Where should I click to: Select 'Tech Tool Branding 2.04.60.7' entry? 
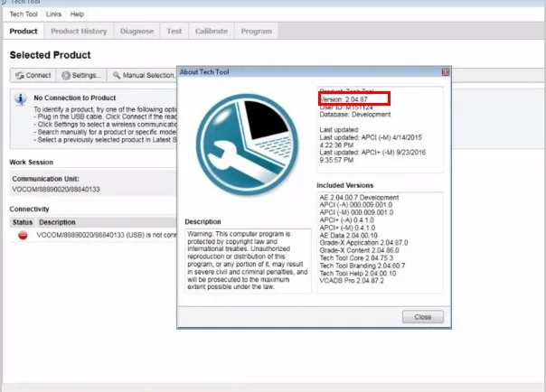pyautogui.click(x=362, y=266)
